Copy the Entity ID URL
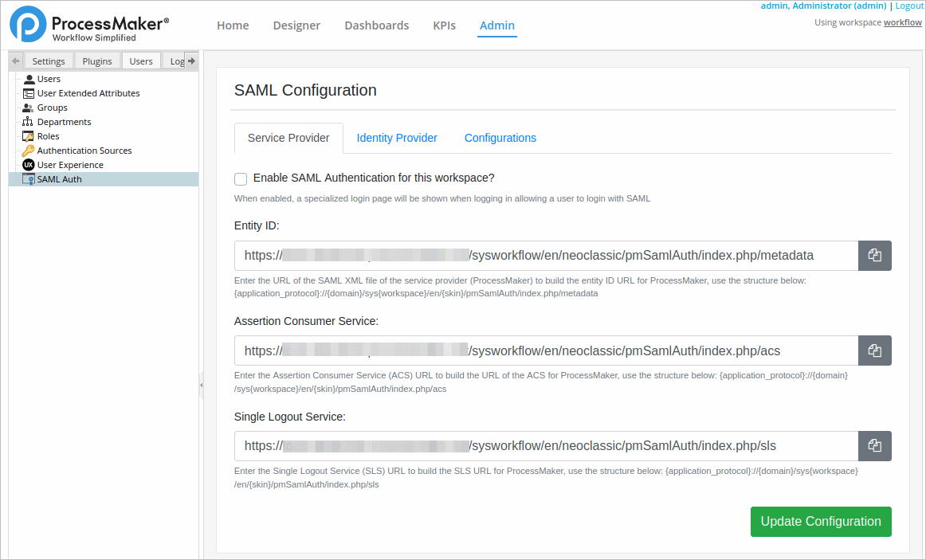Viewport: 926px width, 560px height. pyautogui.click(x=874, y=256)
